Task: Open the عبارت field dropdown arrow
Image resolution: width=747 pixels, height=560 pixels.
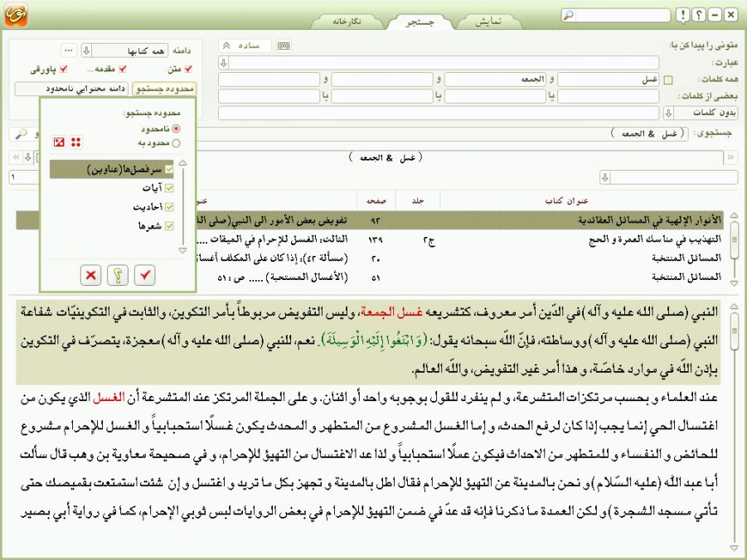Action: 223,62
